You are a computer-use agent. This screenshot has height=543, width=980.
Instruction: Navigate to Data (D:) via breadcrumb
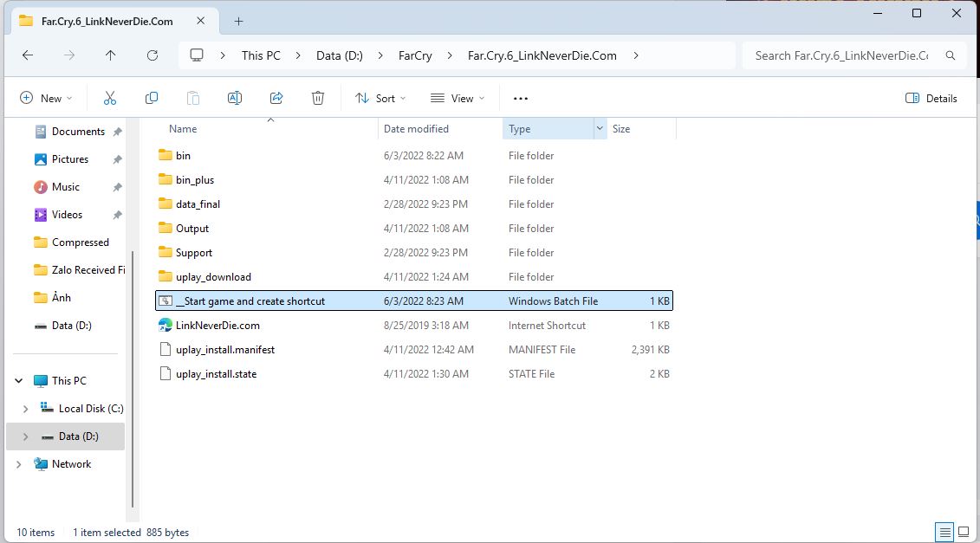tap(339, 55)
